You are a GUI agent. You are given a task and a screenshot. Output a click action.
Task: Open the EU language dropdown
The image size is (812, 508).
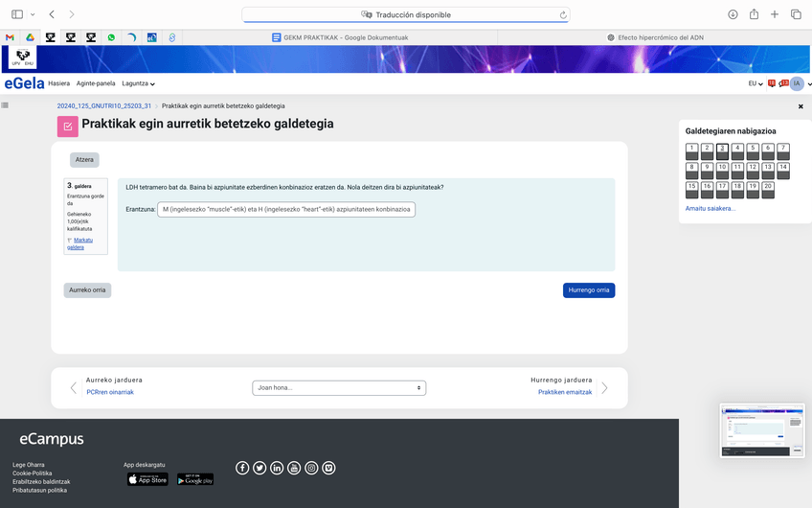756,83
